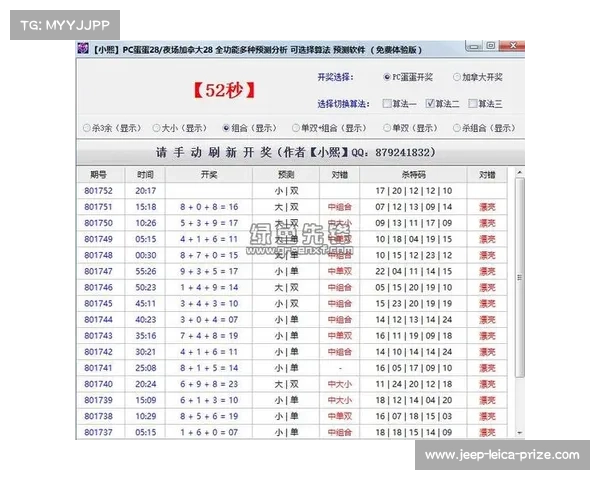Select 组合（显示）option
Image resolution: width=600 pixels, height=480 pixels.
(x=249, y=128)
